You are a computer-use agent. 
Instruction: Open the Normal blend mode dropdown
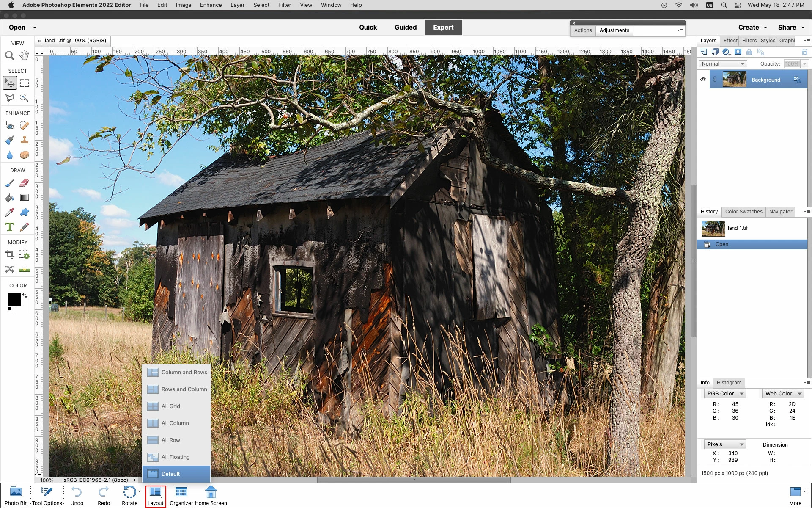[722, 64]
